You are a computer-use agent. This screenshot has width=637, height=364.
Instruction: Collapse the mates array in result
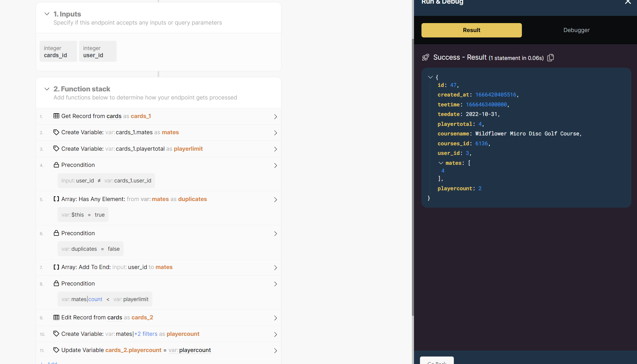pos(441,163)
